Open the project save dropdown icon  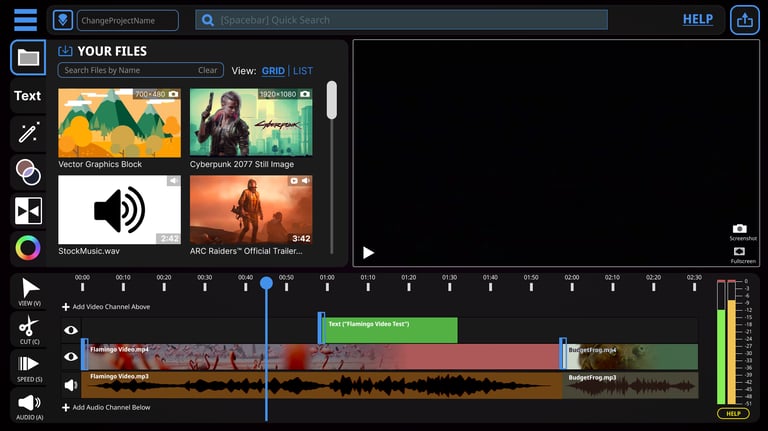coord(62,20)
